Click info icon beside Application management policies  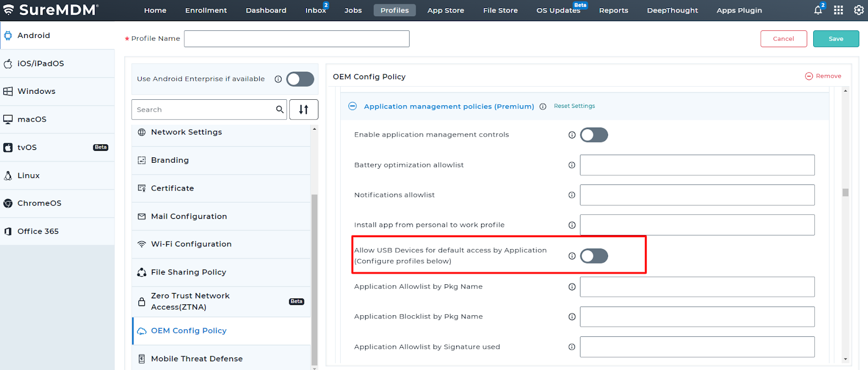click(x=542, y=106)
